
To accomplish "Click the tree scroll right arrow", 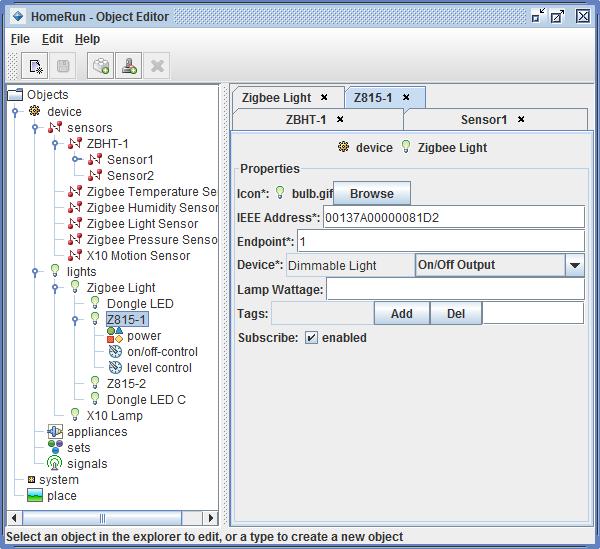I will (210, 518).
